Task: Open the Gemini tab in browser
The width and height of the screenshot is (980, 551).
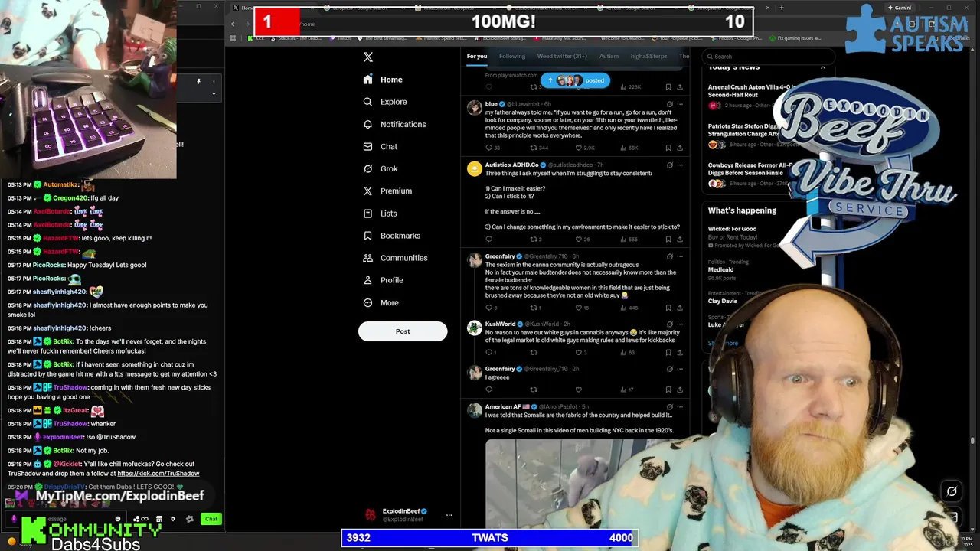Action: [899, 8]
